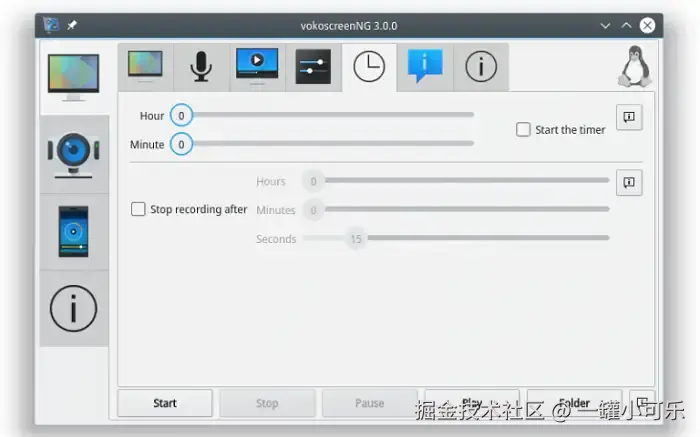Click the Seconds slider handle showing 15
The height and width of the screenshot is (437, 700).
(x=356, y=239)
